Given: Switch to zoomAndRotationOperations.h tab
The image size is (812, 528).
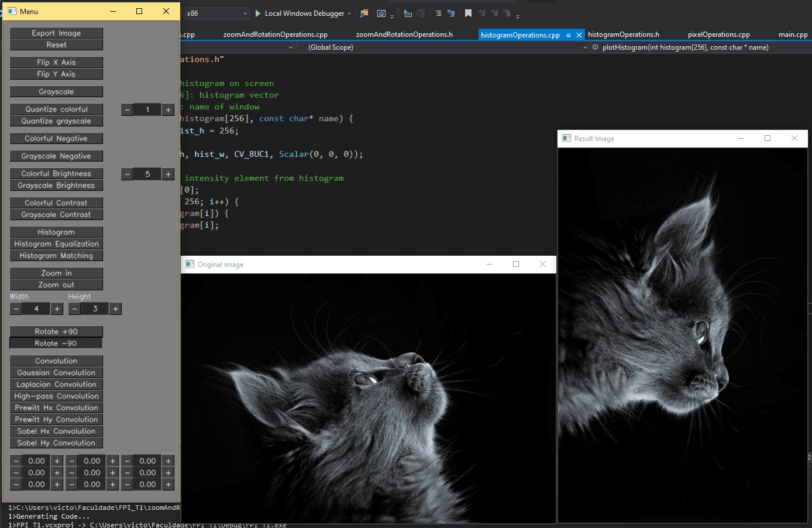Looking at the screenshot, I should (x=404, y=35).
